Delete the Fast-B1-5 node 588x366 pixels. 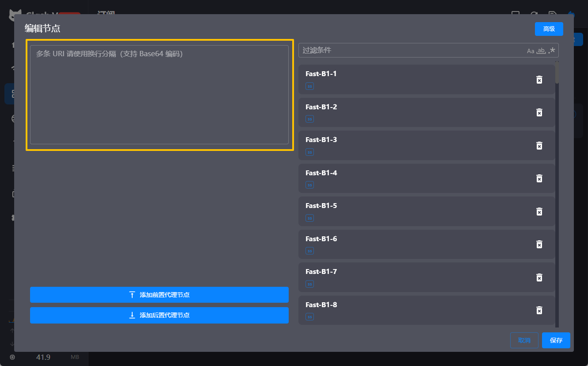pyautogui.click(x=539, y=212)
